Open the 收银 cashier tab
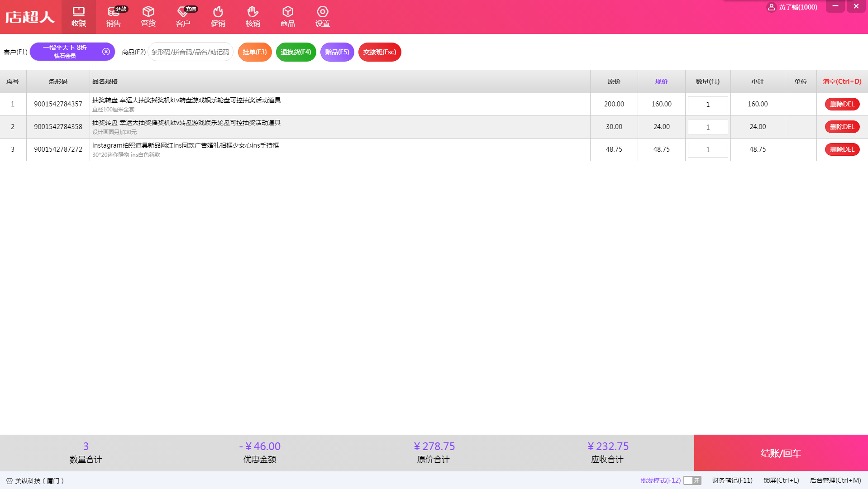 [x=78, y=17]
